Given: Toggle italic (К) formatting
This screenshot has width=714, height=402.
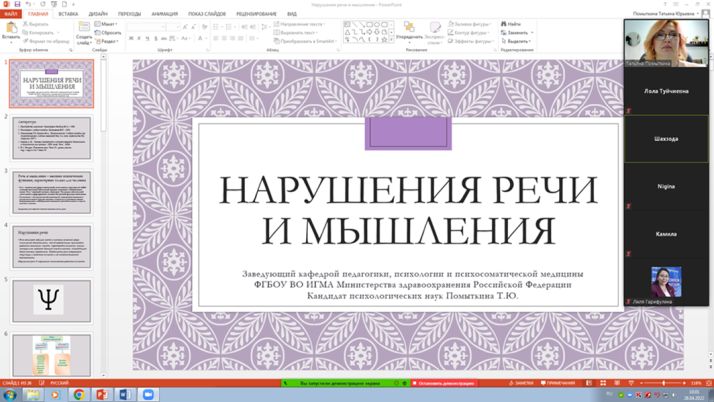Looking at the screenshot, I should (139, 39).
